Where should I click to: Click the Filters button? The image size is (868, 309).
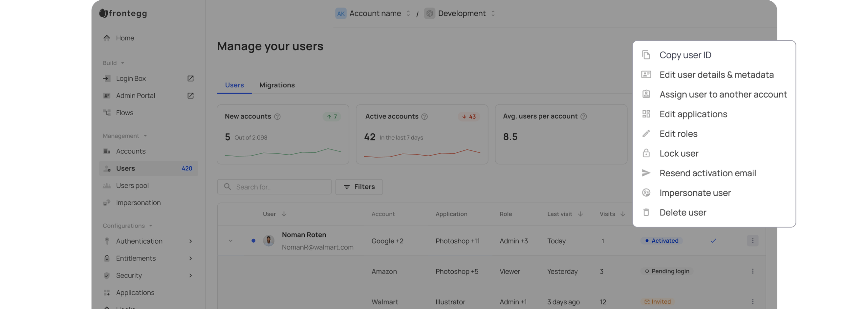point(359,187)
